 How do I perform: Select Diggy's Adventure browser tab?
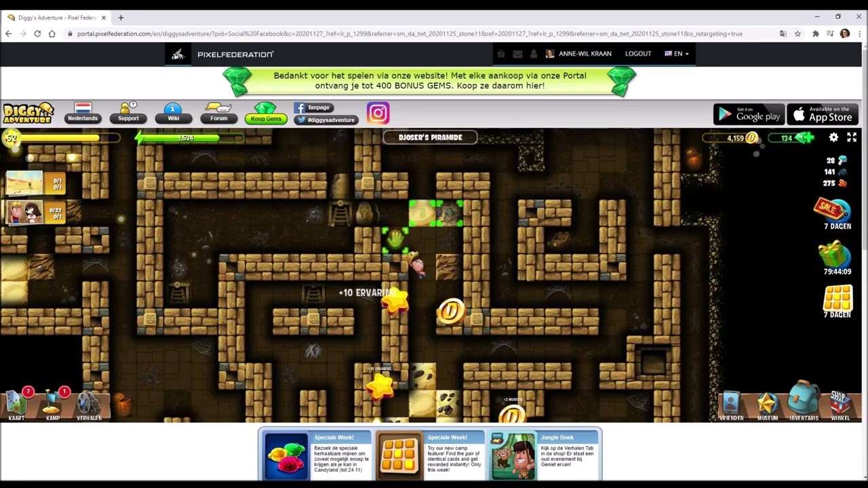[x=57, y=18]
